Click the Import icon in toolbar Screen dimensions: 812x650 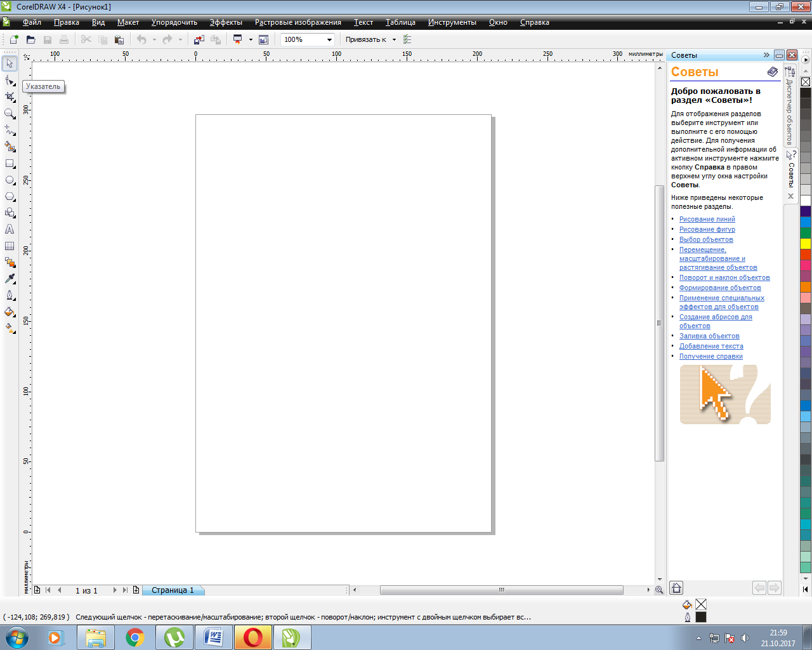(x=199, y=39)
